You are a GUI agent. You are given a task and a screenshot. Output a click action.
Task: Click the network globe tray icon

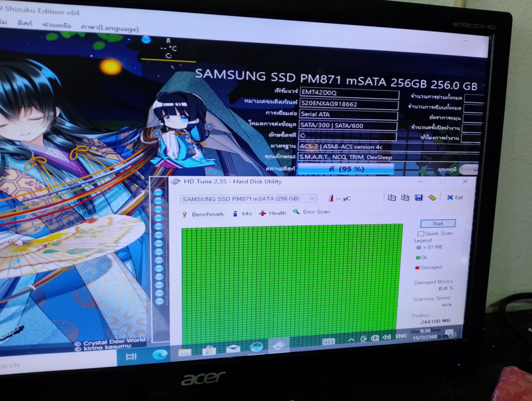click(375, 338)
